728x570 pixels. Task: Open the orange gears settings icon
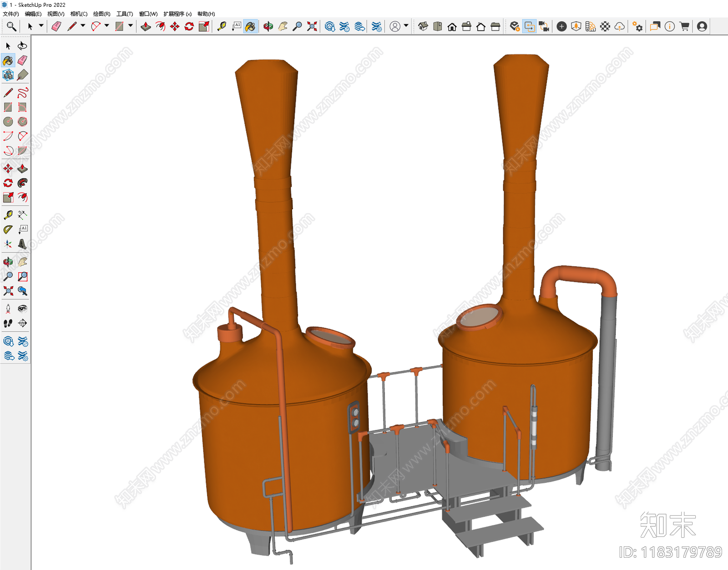pyautogui.click(x=638, y=26)
